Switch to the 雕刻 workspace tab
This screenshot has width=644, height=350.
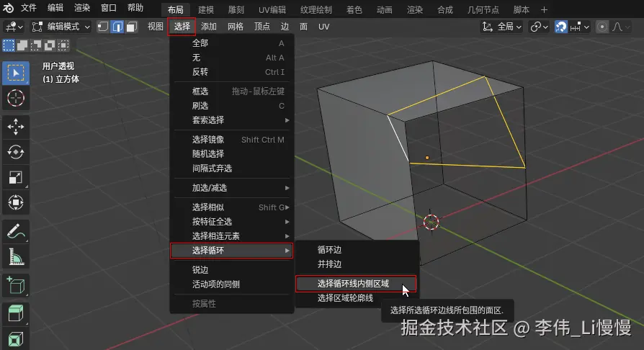[236, 10]
